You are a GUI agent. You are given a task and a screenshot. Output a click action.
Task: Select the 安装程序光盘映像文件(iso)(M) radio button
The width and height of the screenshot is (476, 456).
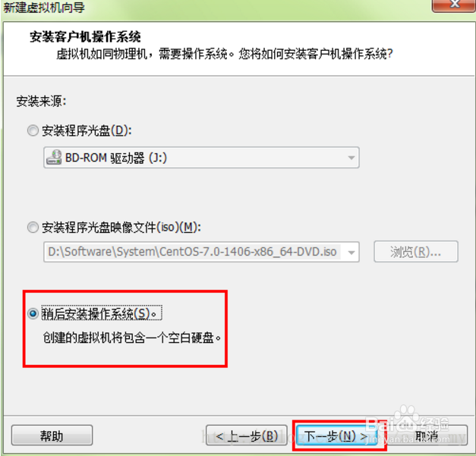(33, 228)
